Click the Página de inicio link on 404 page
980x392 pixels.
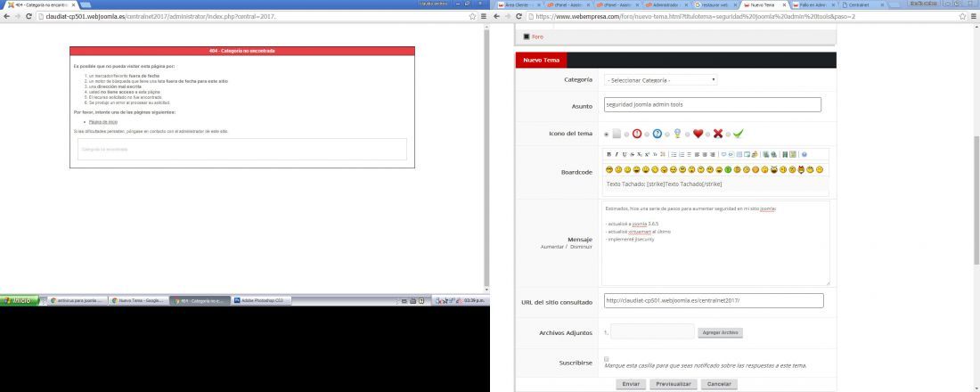[x=103, y=122]
